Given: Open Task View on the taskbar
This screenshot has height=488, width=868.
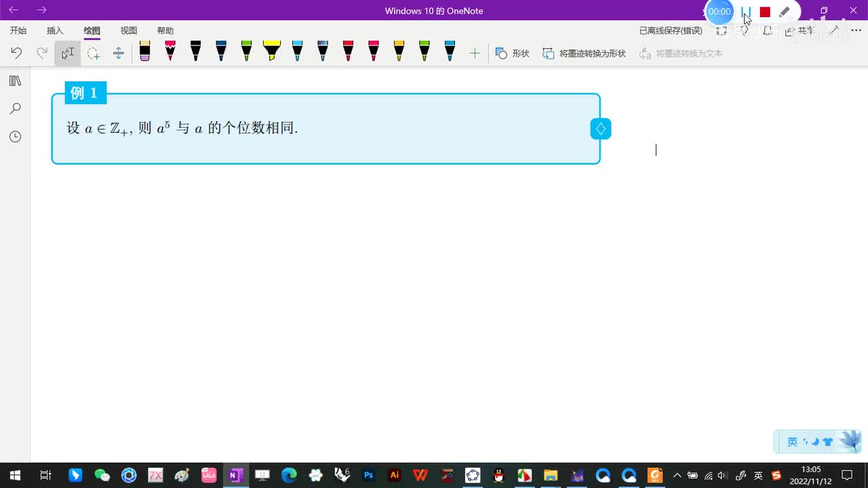Looking at the screenshot, I should point(45,475).
